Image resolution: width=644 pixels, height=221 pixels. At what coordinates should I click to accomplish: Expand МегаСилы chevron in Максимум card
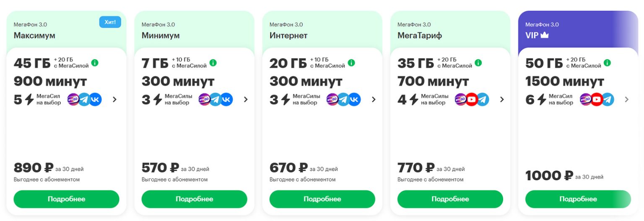click(x=115, y=100)
